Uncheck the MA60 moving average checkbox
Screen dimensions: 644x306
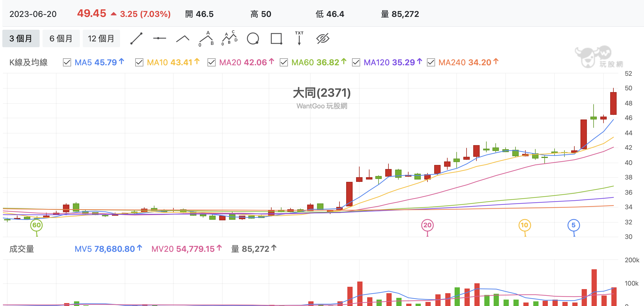click(284, 62)
